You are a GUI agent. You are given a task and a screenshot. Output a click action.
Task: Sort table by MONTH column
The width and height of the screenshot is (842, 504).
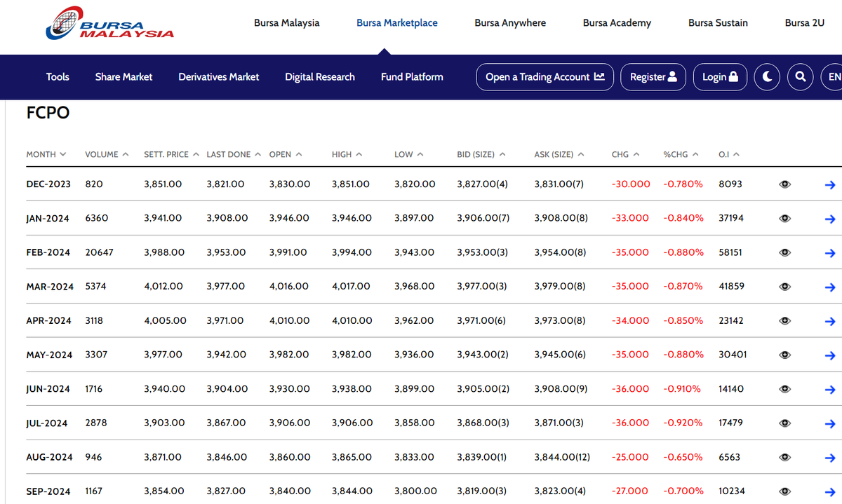pyautogui.click(x=46, y=154)
